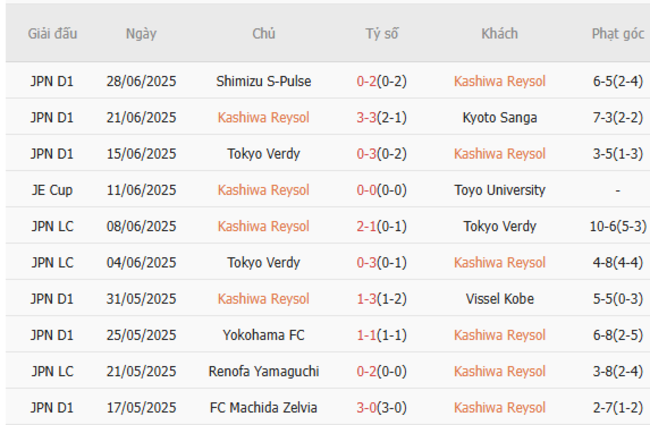The image size is (650, 425).
Task: Open the Kyoto Sanga team link
Action: [x=499, y=117]
